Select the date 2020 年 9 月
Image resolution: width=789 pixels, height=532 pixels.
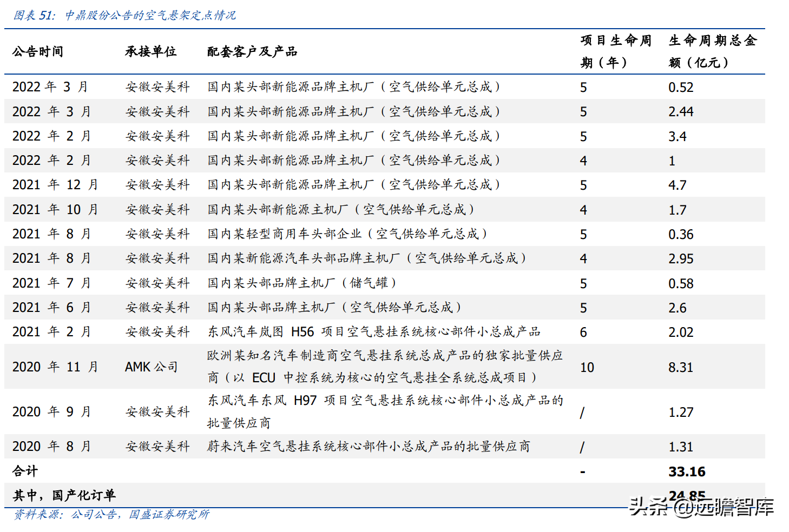coord(51,412)
